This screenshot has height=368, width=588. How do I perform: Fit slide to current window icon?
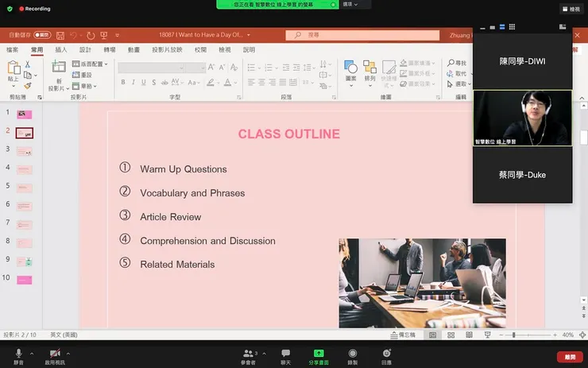tap(582, 335)
